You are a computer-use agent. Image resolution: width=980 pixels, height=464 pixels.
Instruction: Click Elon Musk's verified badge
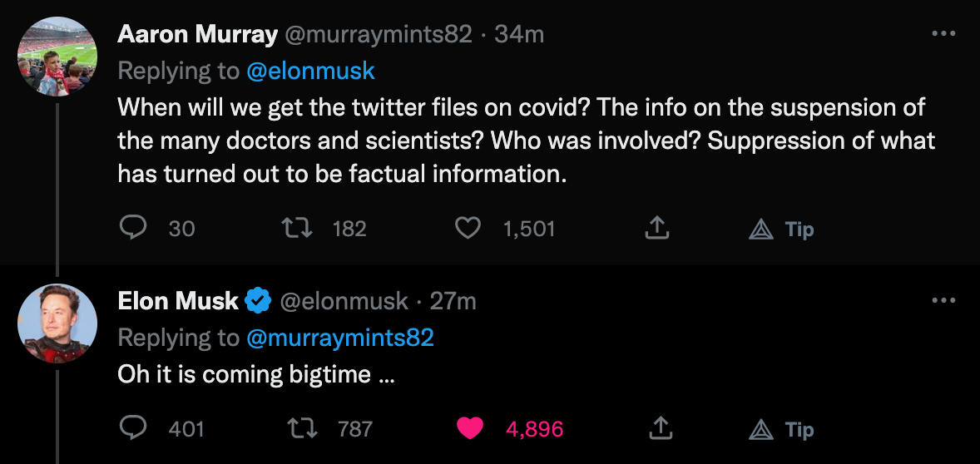[x=257, y=301]
